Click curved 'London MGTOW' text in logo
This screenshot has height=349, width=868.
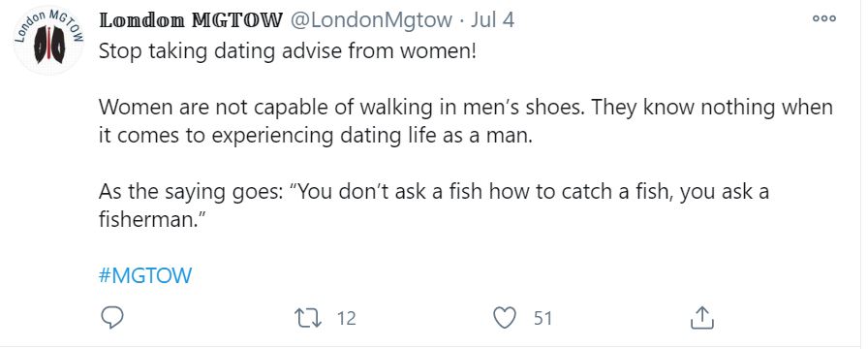48,22
